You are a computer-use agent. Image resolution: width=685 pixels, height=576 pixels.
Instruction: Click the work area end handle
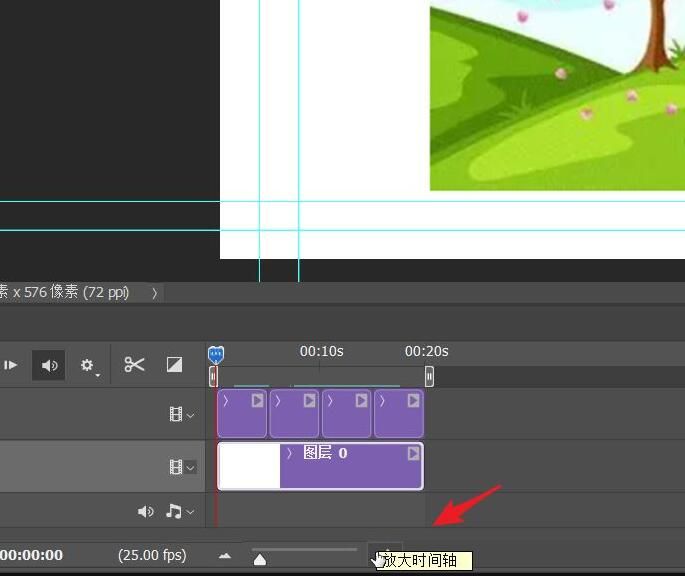[x=429, y=376]
